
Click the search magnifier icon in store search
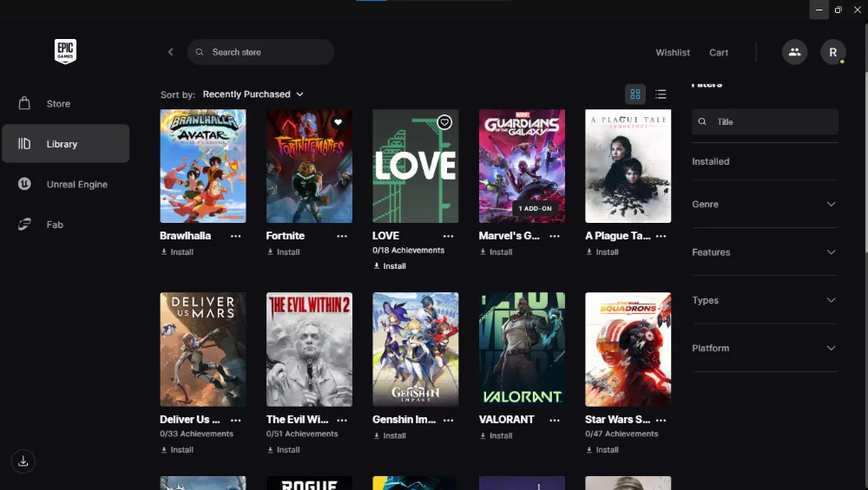pyautogui.click(x=200, y=52)
